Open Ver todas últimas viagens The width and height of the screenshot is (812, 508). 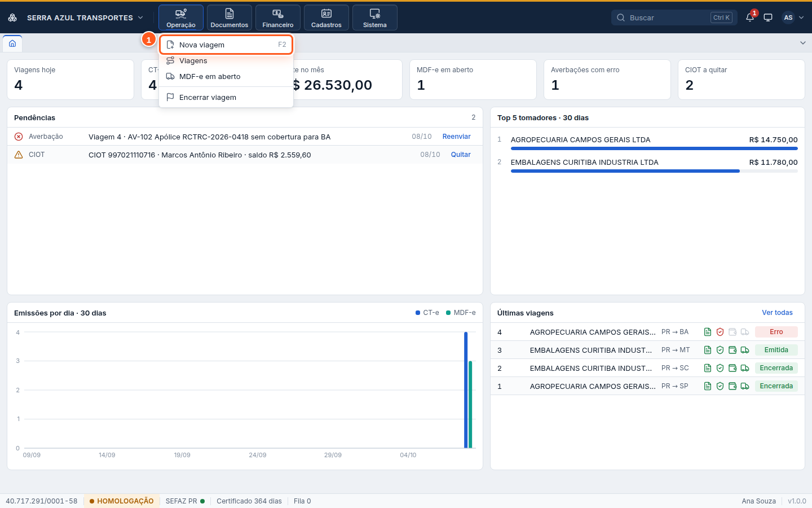click(x=777, y=313)
